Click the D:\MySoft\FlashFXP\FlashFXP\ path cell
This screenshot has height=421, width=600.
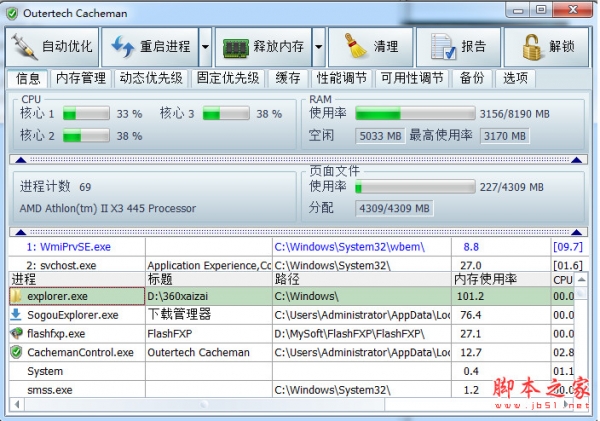point(362,334)
